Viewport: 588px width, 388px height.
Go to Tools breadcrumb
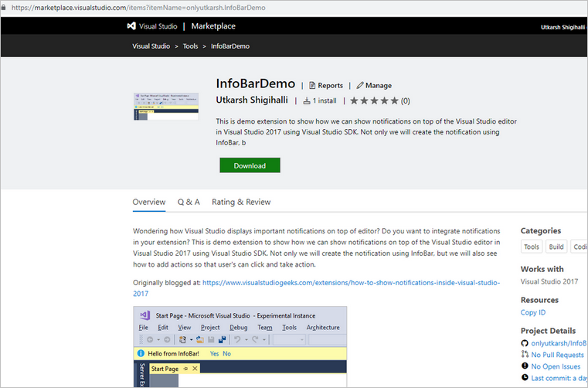click(190, 46)
